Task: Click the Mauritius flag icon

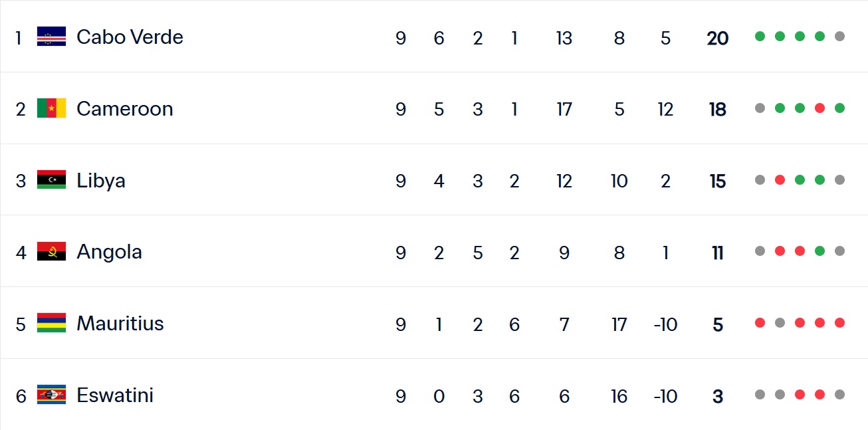Action: coord(51,324)
